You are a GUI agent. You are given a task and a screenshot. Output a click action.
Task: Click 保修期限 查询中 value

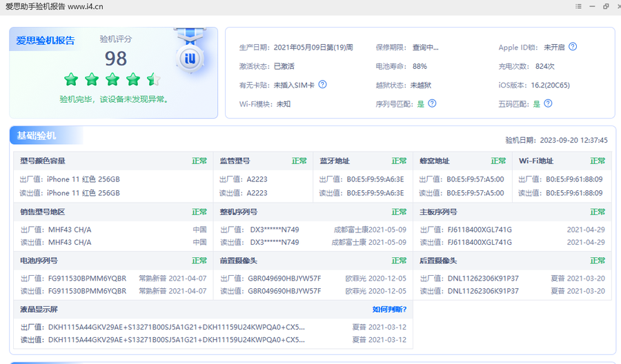coord(425,48)
